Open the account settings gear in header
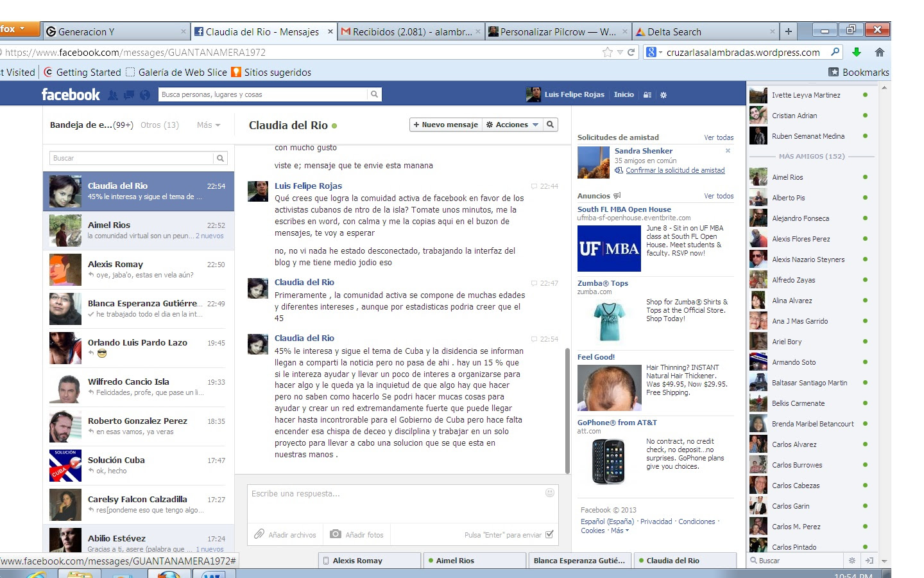 coord(663,95)
